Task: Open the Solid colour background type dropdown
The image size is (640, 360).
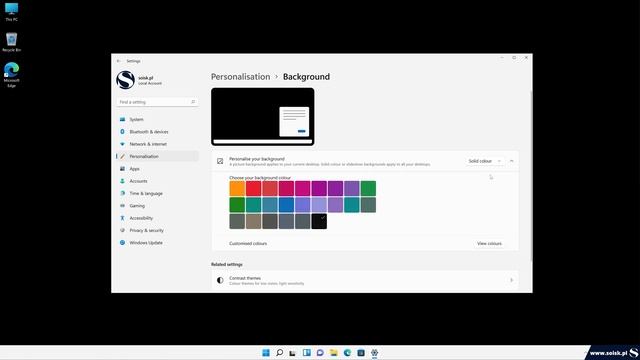Action: (484, 161)
